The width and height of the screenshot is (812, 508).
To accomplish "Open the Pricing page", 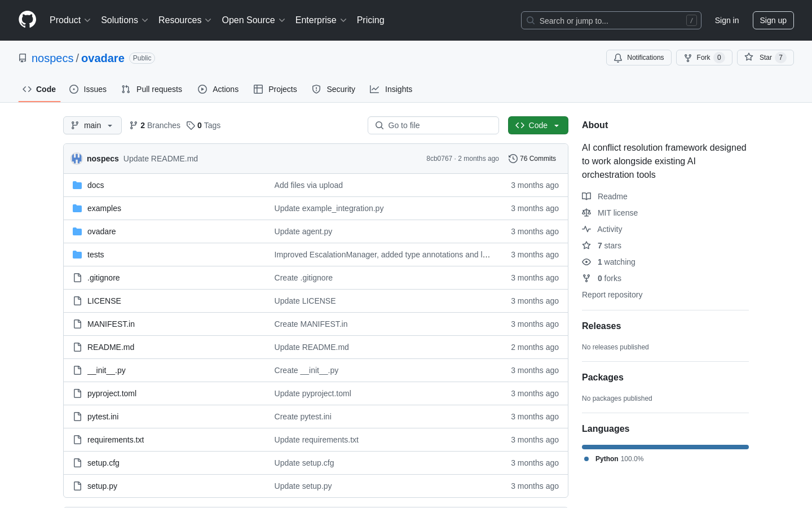I will [x=370, y=20].
